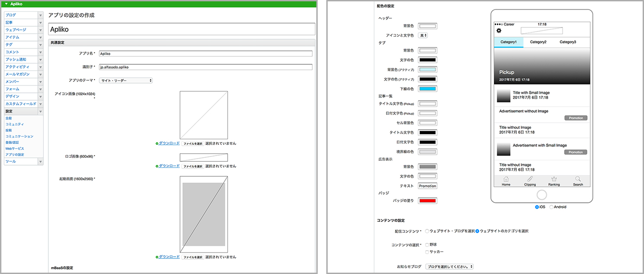Click the Promotion テキスト input field

click(428, 186)
